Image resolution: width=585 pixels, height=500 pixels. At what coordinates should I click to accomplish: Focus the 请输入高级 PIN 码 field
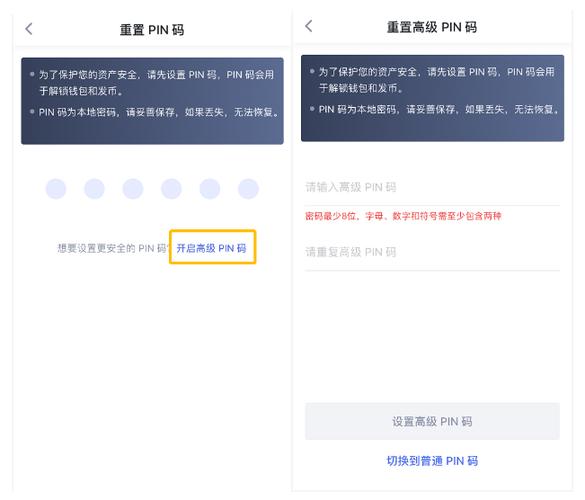tap(432, 187)
